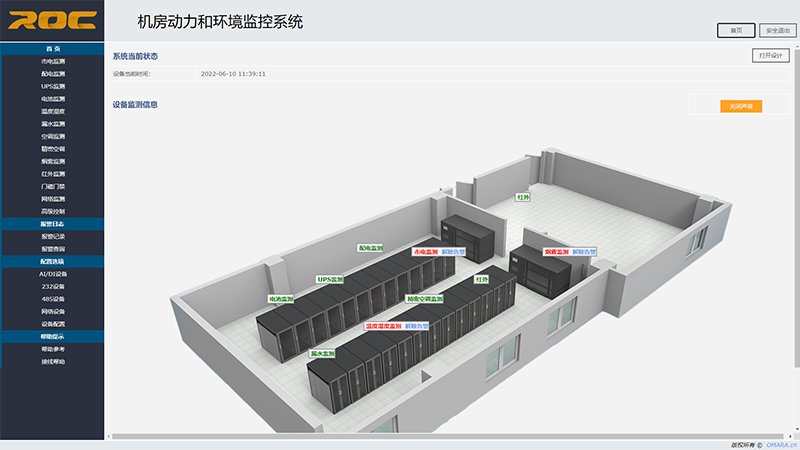Click the 打开设计 button
Screen dimensions: 800x450
point(769,56)
